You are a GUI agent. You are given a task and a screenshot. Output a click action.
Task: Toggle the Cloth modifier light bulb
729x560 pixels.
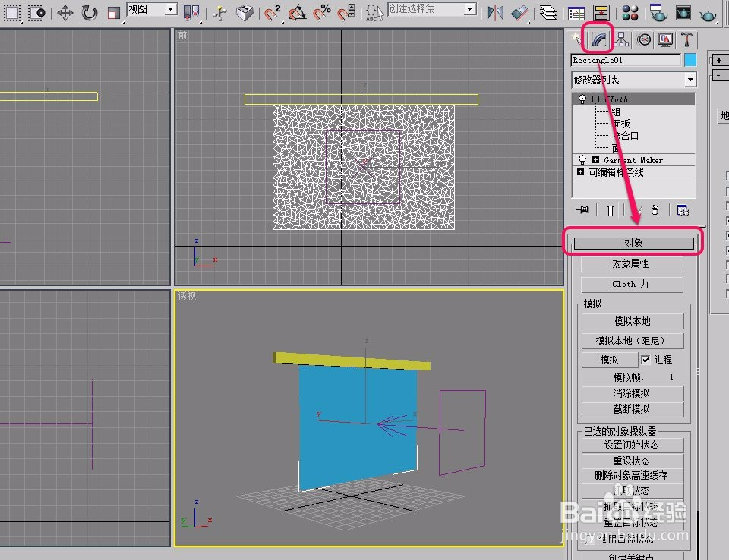point(582,99)
